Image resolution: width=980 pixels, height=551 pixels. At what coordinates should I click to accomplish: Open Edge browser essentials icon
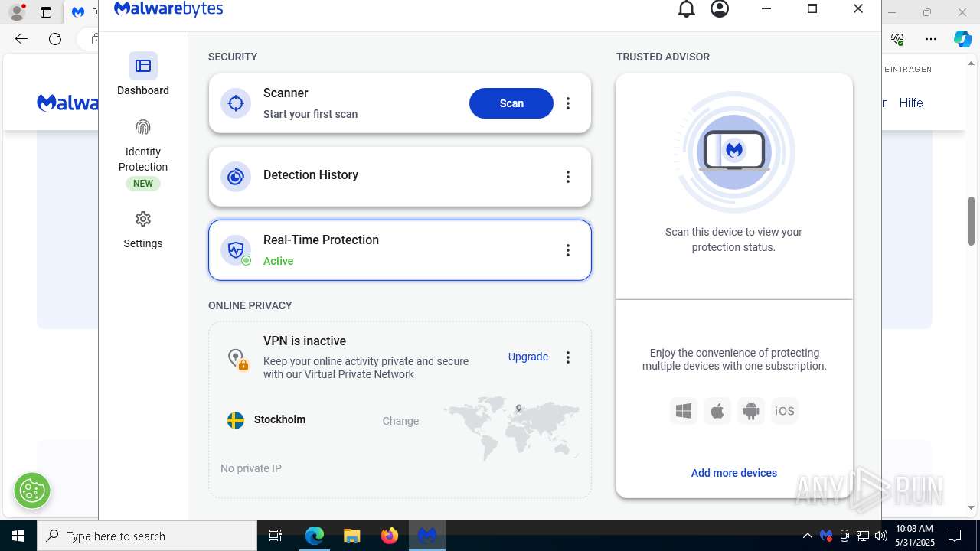[x=897, y=39]
